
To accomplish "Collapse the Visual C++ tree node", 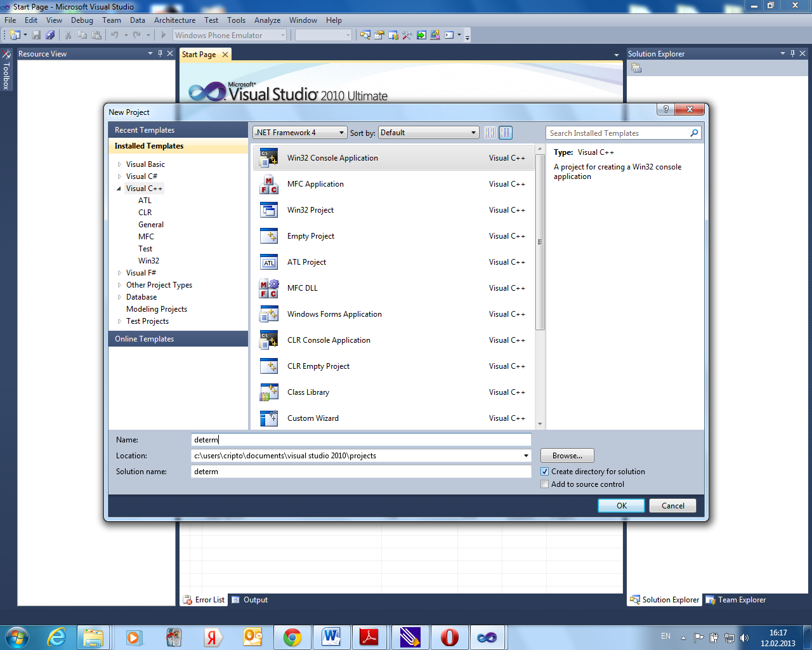I will click(x=119, y=189).
